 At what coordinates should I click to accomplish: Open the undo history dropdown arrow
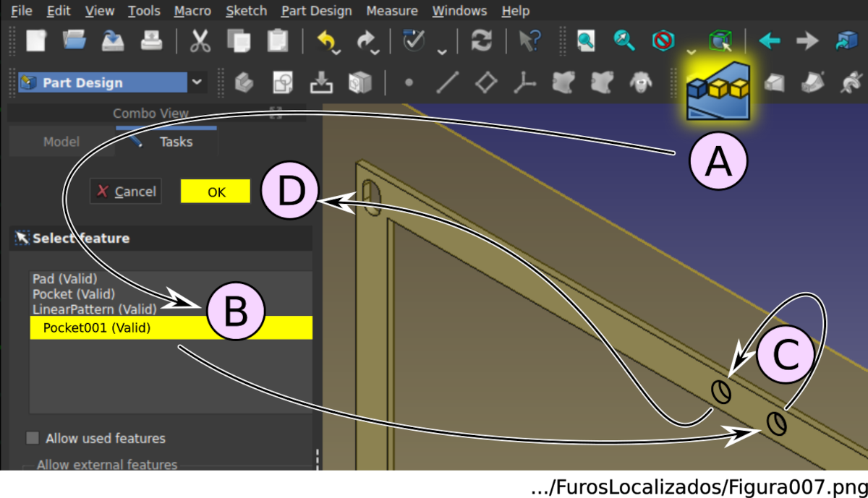pos(336,51)
